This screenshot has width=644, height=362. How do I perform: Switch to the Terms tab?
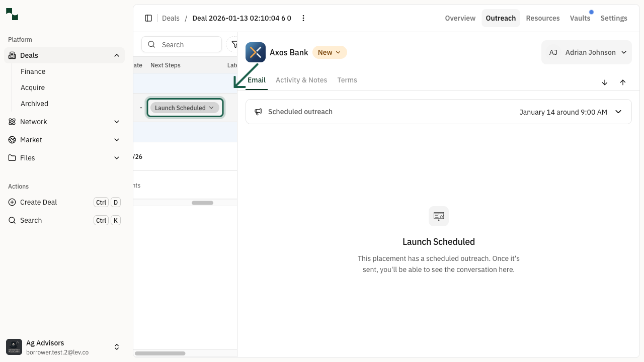click(347, 80)
